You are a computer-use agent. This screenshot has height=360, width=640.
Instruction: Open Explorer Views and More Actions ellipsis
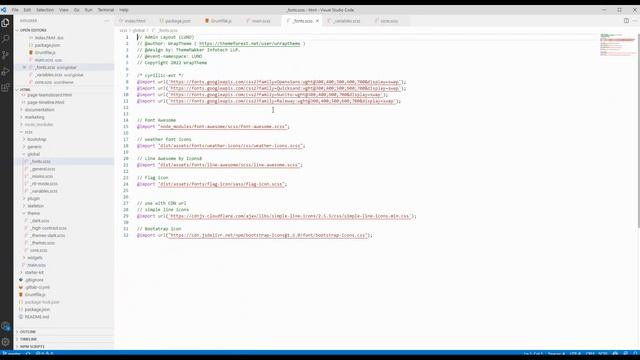click(107, 21)
